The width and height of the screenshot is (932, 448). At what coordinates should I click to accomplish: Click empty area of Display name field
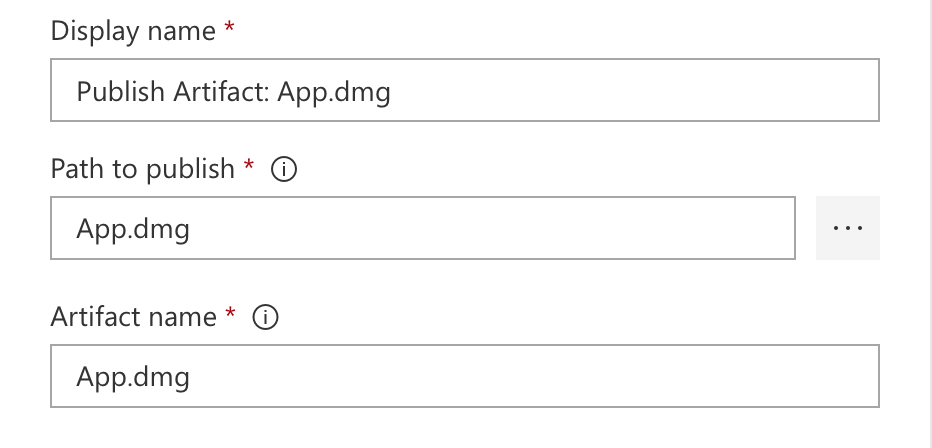[x=635, y=90]
